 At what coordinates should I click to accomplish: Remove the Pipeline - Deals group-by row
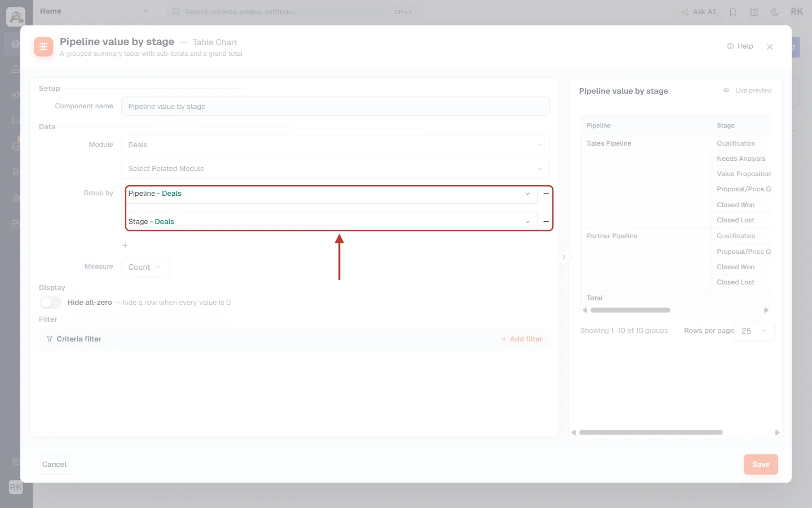pyautogui.click(x=546, y=194)
